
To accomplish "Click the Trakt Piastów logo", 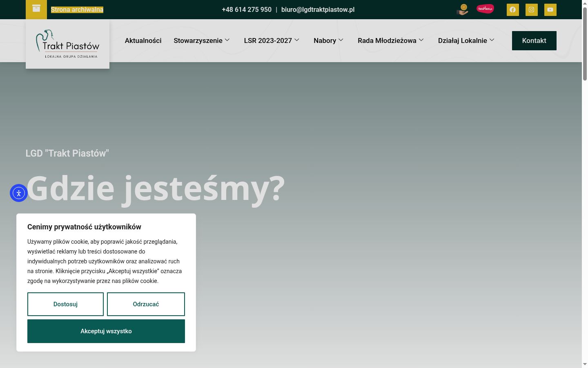I will [x=68, y=44].
